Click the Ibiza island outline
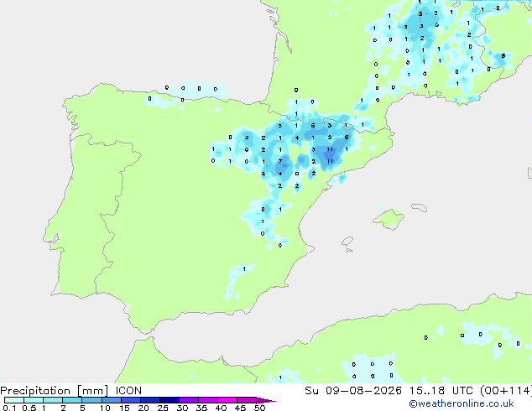The height and width of the screenshot is (411, 532). click(x=347, y=242)
